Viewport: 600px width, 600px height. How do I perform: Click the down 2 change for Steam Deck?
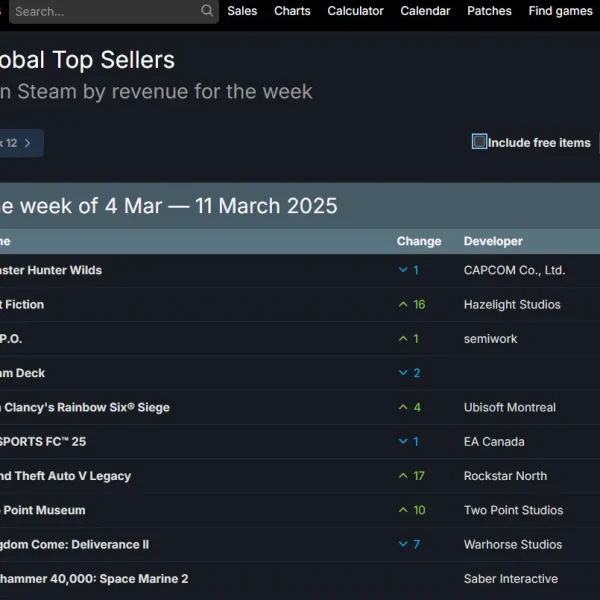[409, 373]
